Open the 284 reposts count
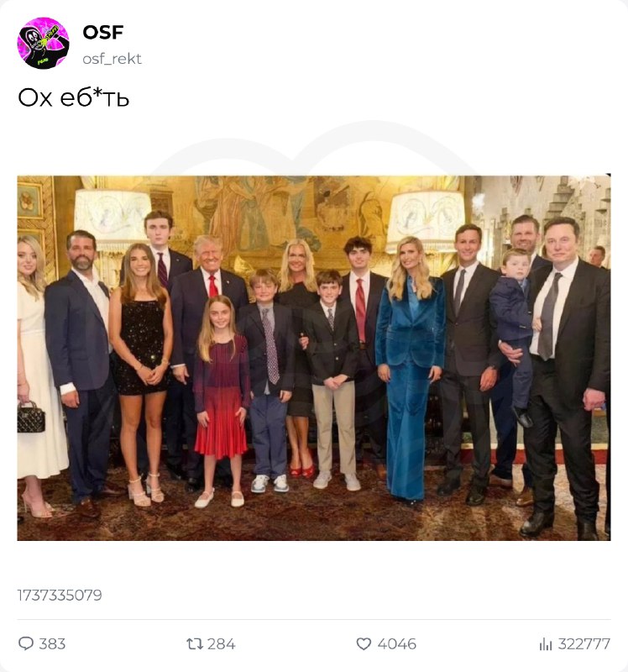628x672 pixels. (221, 643)
